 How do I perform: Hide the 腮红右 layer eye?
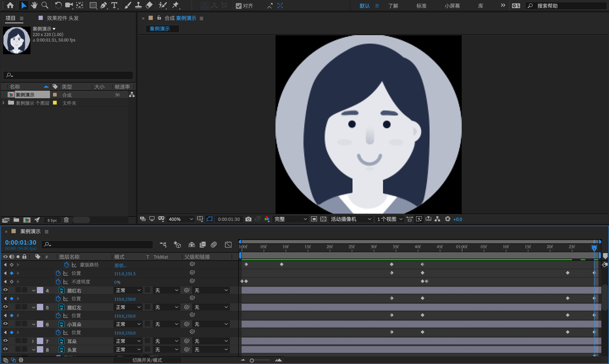5,290
